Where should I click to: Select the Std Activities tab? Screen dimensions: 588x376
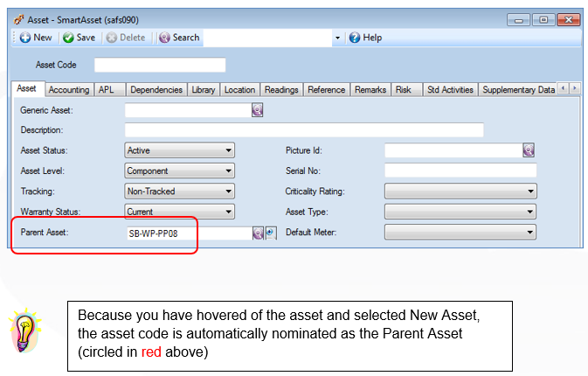point(450,90)
